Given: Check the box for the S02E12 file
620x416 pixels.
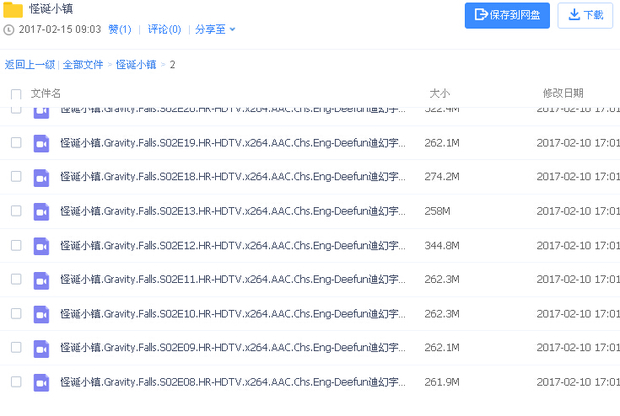Looking at the screenshot, I should tap(16, 245).
